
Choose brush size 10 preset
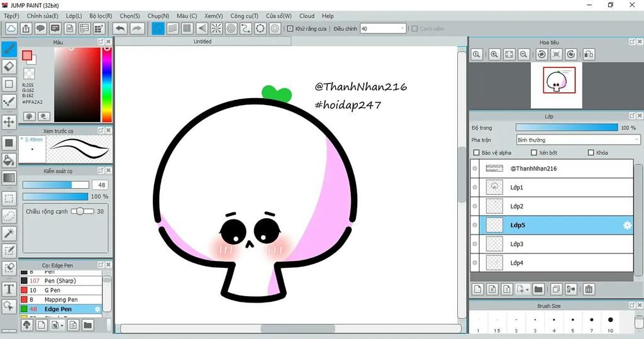[x=610, y=323]
